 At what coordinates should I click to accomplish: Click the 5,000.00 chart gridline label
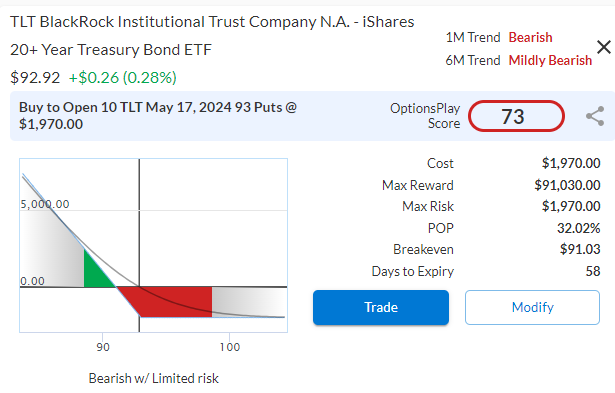45,204
